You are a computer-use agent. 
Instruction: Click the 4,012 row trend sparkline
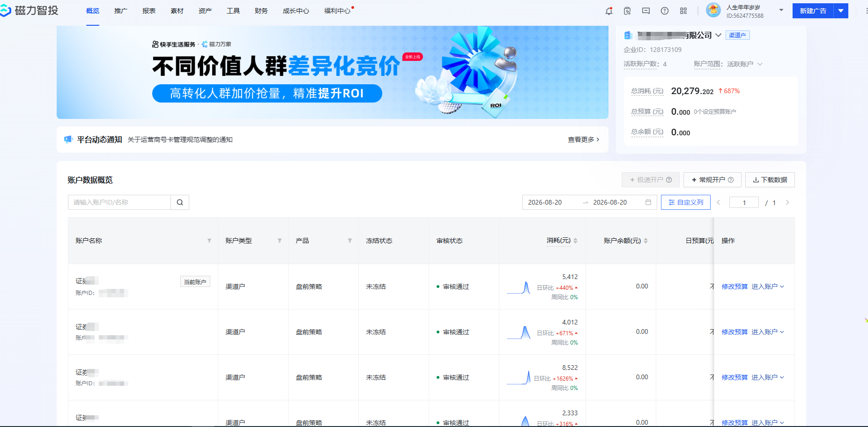[x=519, y=333]
